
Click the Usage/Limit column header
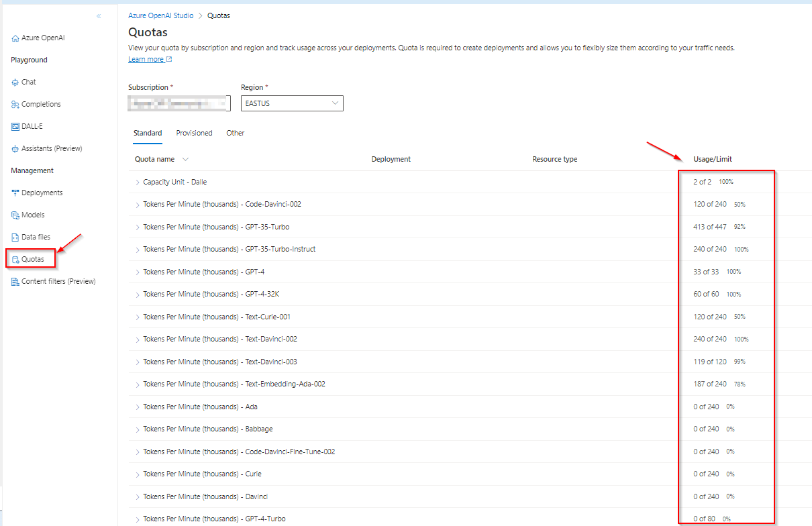(x=713, y=160)
